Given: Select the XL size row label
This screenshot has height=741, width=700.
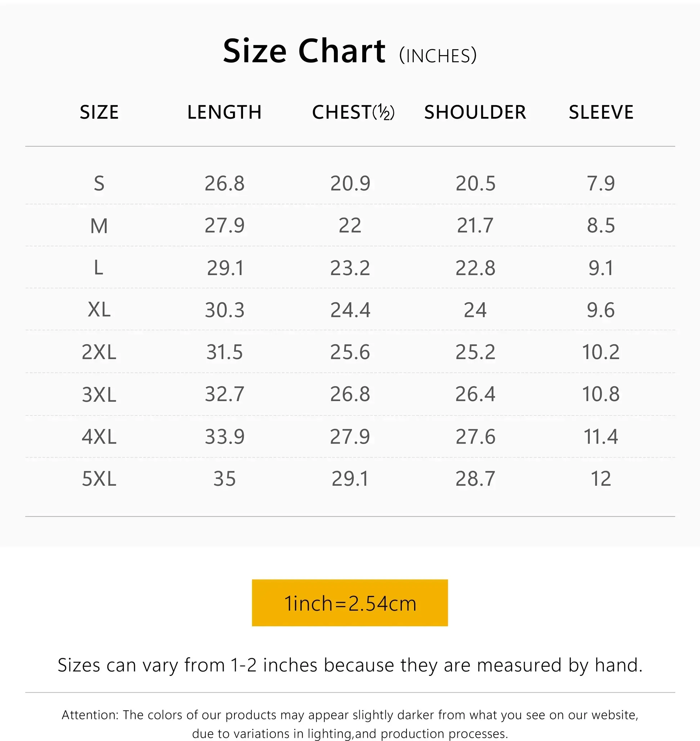Looking at the screenshot, I should click(x=99, y=310).
